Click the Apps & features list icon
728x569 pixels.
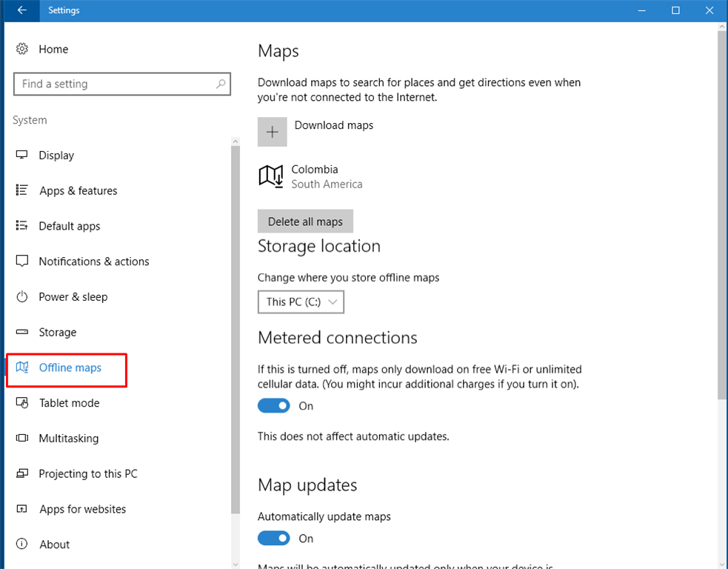tap(22, 190)
